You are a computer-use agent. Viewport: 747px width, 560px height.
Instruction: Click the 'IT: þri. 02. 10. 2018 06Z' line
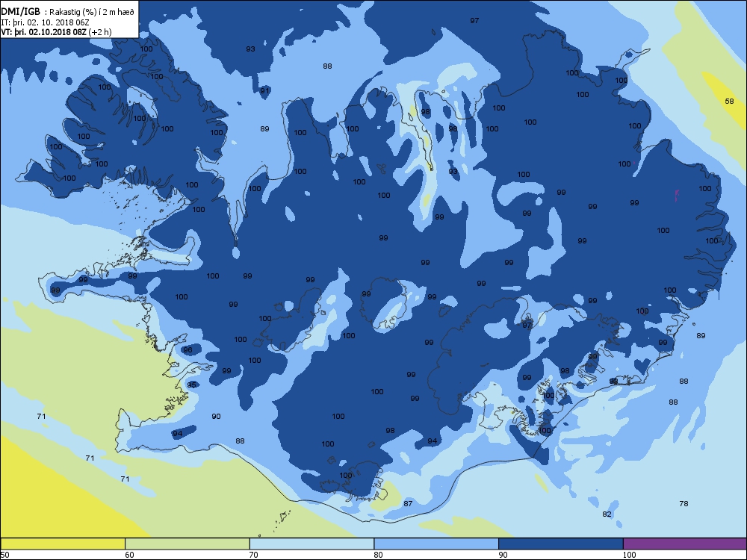click(45, 22)
